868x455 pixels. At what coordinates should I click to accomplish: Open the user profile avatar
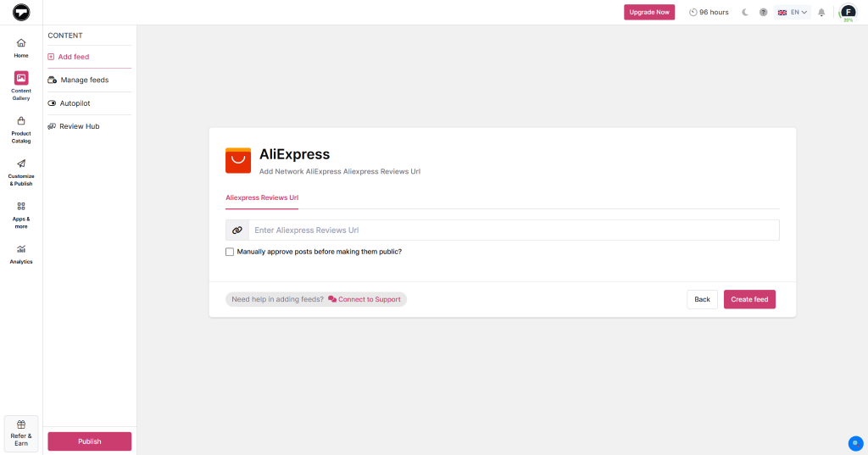(x=848, y=12)
